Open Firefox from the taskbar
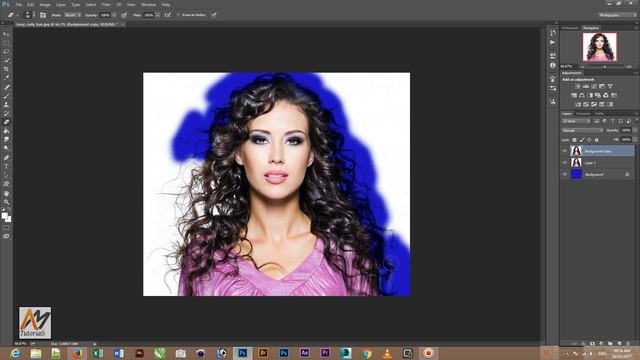This screenshot has height=360, width=640. point(77,353)
